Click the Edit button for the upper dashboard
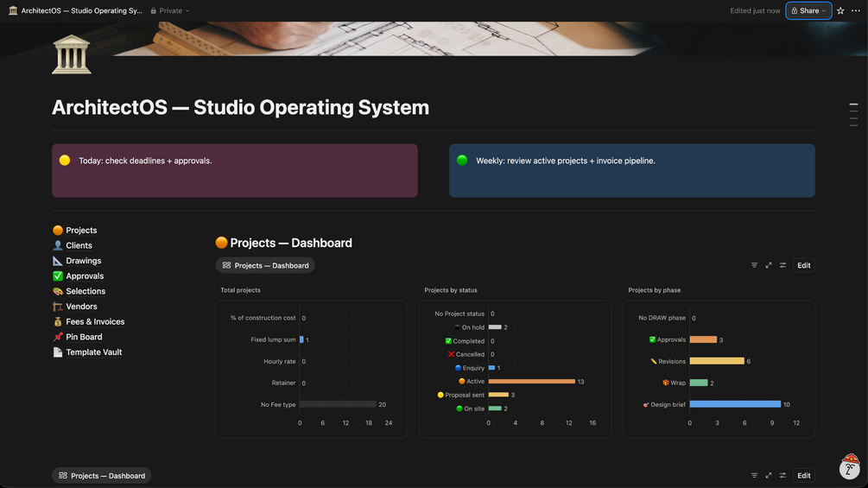Screen dimensions: 868x488 click(804, 265)
